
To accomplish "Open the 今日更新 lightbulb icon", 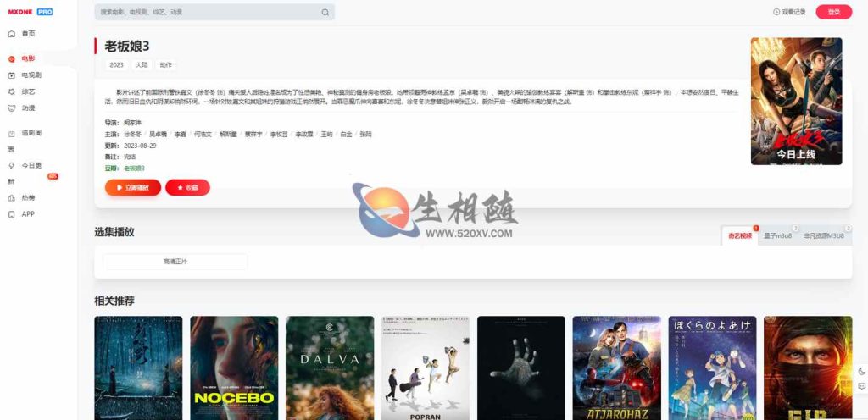I will (12, 165).
